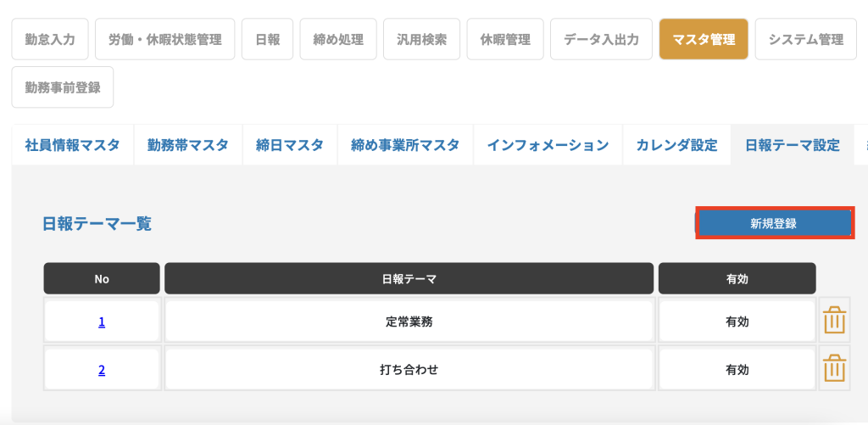Image resolution: width=868 pixels, height=425 pixels.
Task: Go to 勤怠入力 menu
Action: point(50,39)
